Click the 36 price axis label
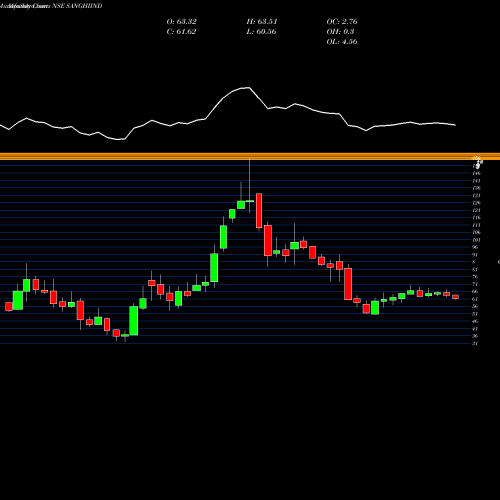This screenshot has width=500, height=500. (475, 336)
